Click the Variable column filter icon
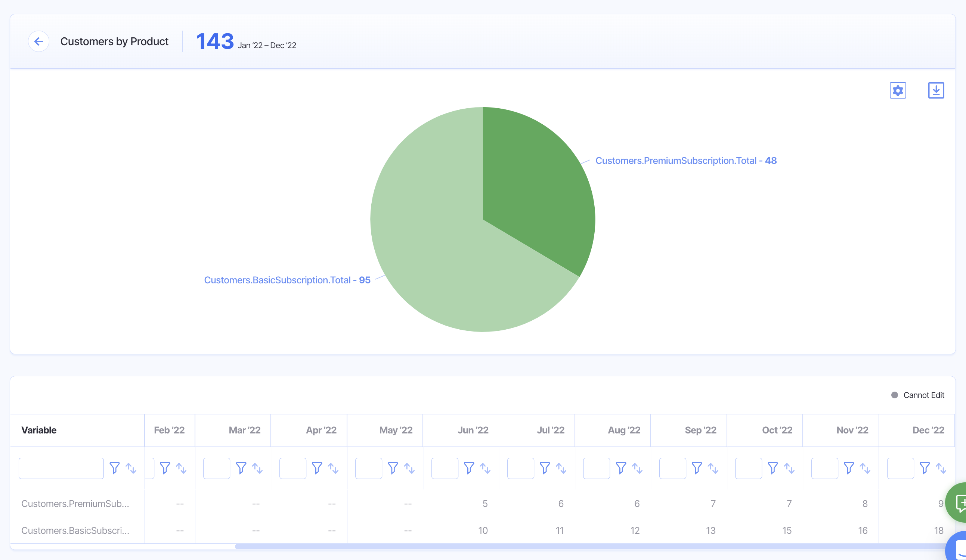The height and width of the screenshot is (560, 966). pyautogui.click(x=114, y=468)
